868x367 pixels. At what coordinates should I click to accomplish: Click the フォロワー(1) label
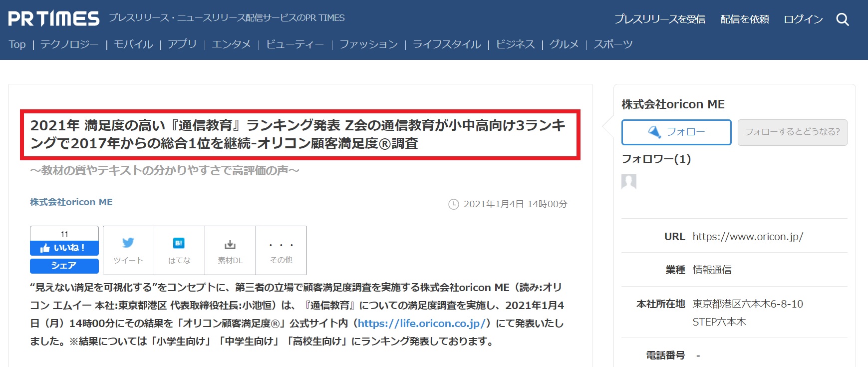pyautogui.click(x=656, y=159)
